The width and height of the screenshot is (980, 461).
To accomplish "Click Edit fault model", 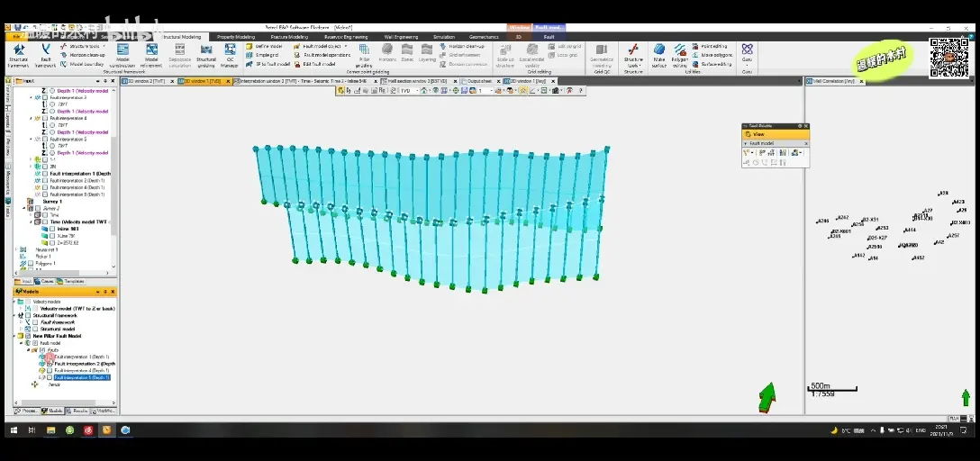I will click(315, 64).
